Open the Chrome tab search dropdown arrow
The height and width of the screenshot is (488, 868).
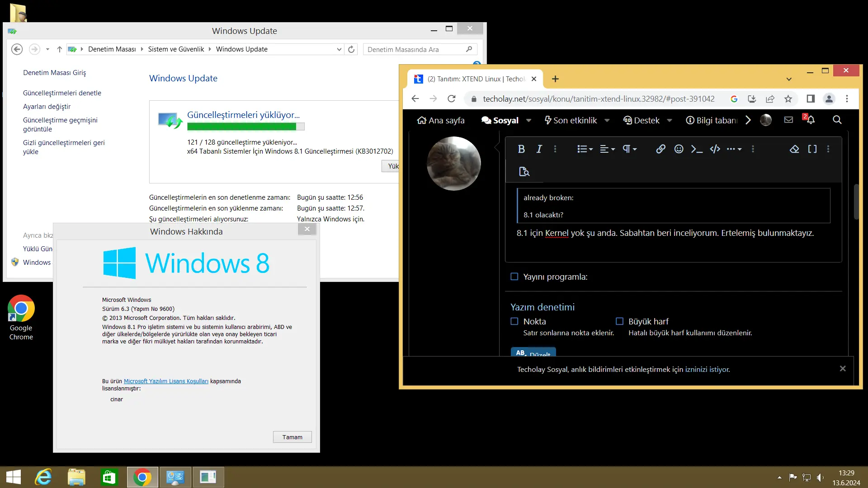(789, 79)
